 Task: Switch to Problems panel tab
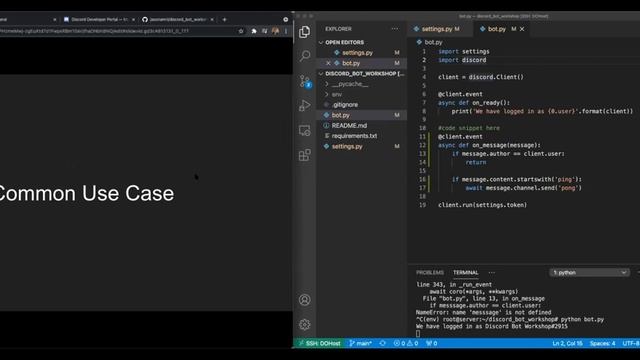tap(430, 273)
